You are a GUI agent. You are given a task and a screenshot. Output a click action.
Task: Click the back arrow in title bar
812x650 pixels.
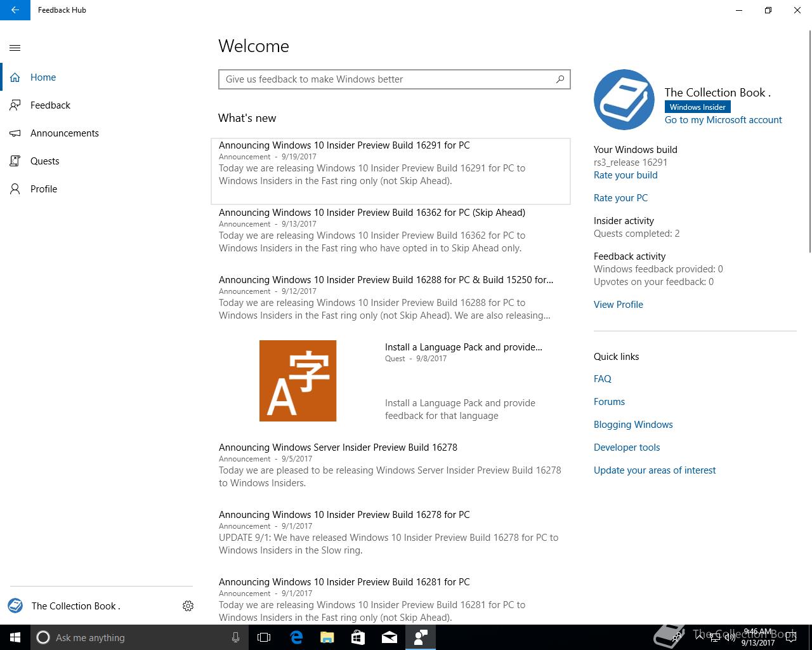(15, 10)
